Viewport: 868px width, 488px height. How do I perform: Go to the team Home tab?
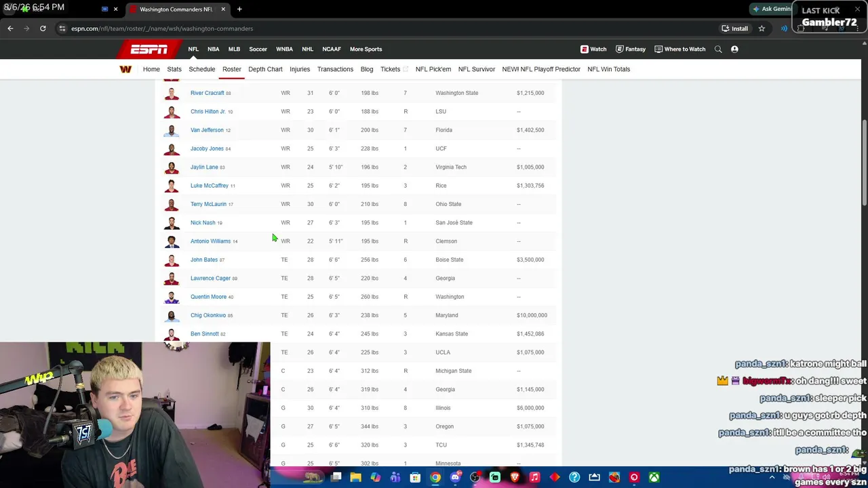[x=151, y=69]
